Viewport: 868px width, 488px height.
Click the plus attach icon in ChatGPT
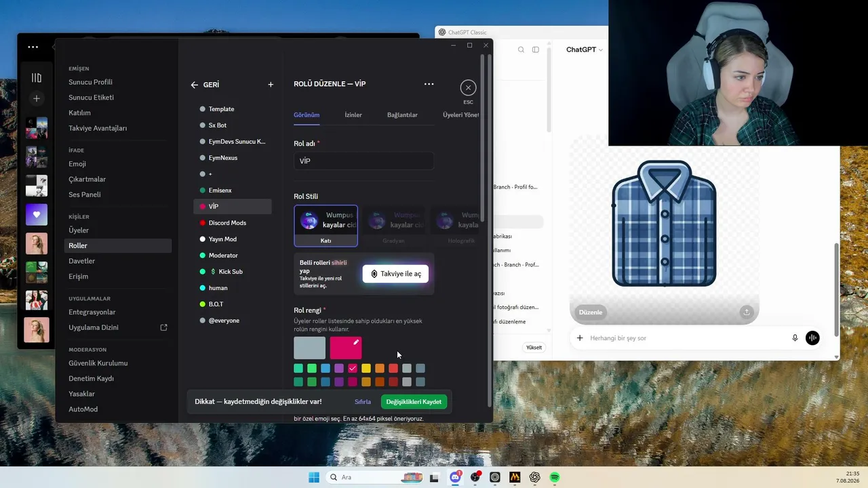(580, 338)
